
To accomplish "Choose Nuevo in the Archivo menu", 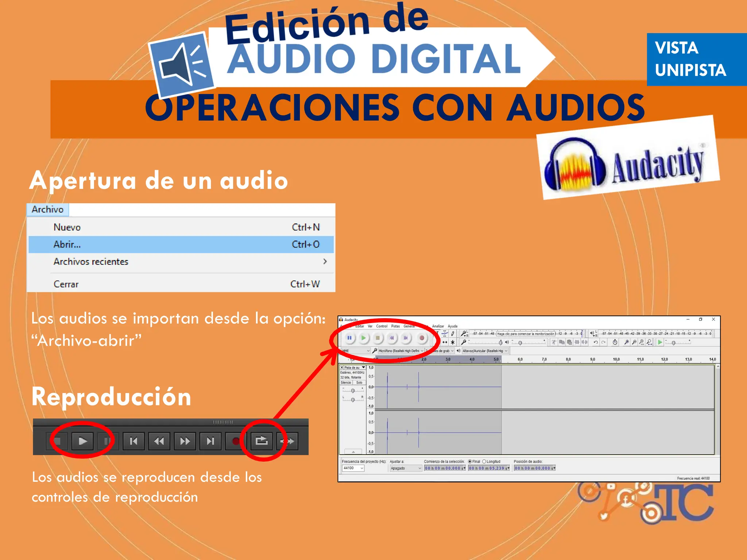I will 181,227.
